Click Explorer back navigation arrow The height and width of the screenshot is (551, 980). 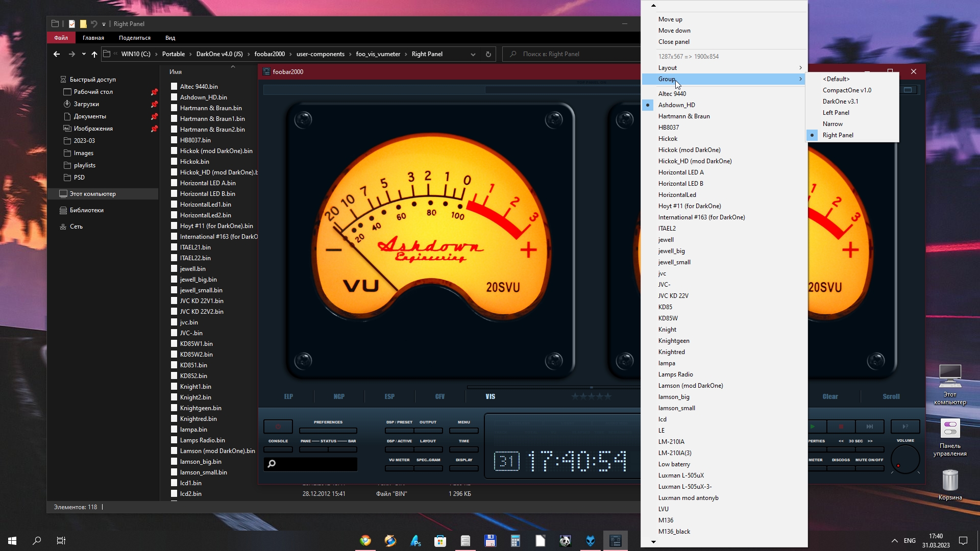point(57,54)
